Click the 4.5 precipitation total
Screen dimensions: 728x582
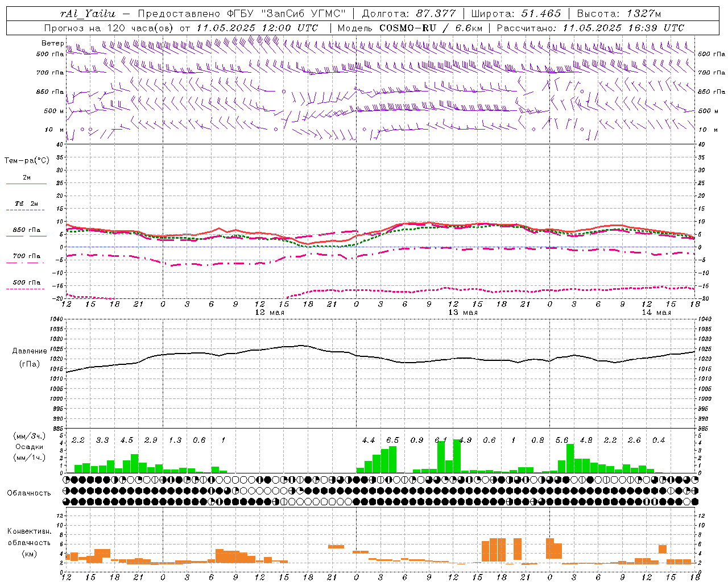point(127,440)
